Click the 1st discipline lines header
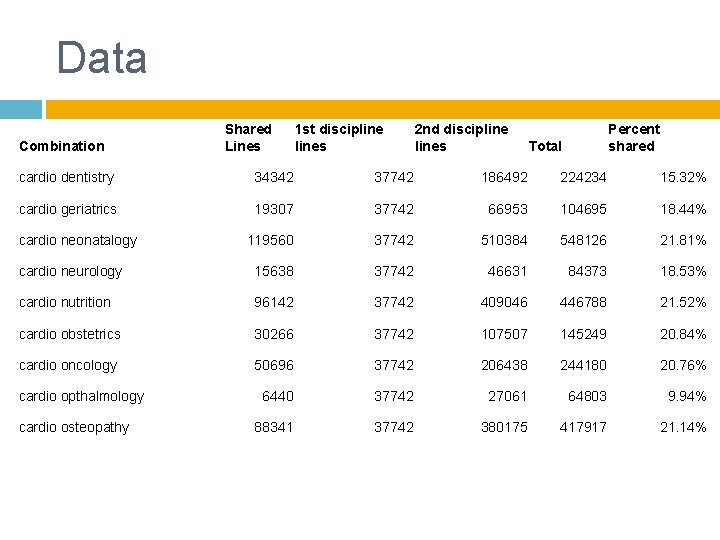Screen dimensions: 720x540 click(x=339, y=137)
